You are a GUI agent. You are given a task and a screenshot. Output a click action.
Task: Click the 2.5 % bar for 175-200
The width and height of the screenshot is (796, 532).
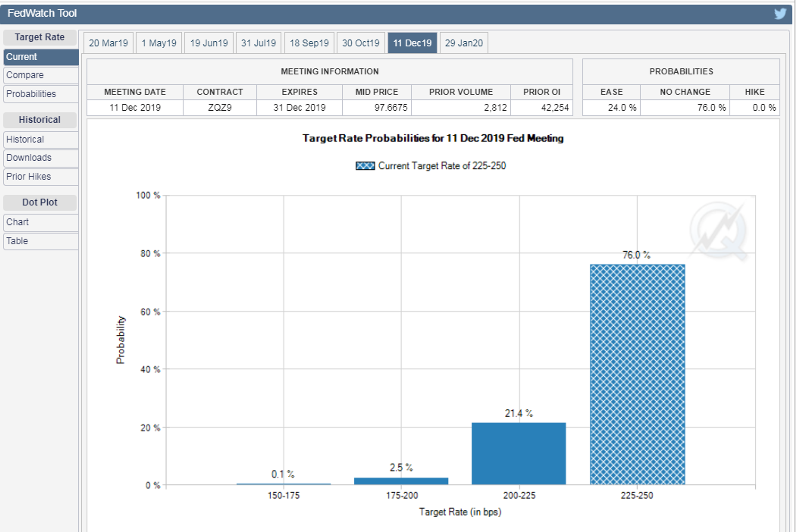click(x=401, y=481)
